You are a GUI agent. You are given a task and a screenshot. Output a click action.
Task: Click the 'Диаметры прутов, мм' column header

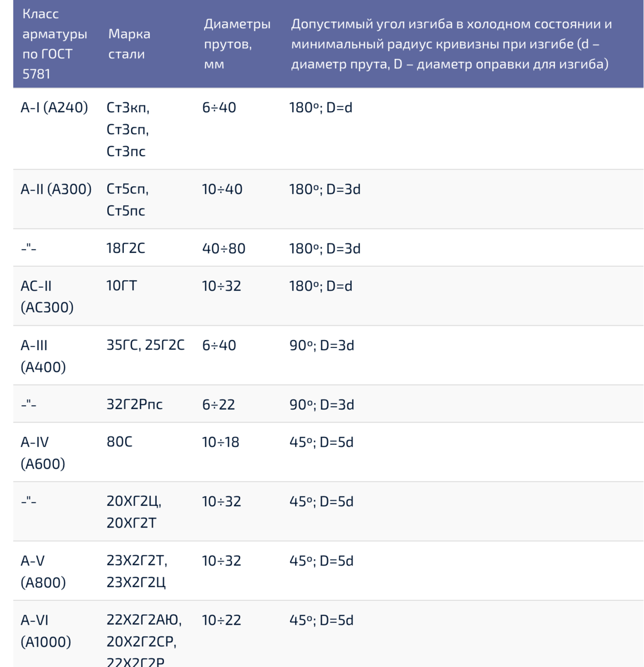click(237, 44)
